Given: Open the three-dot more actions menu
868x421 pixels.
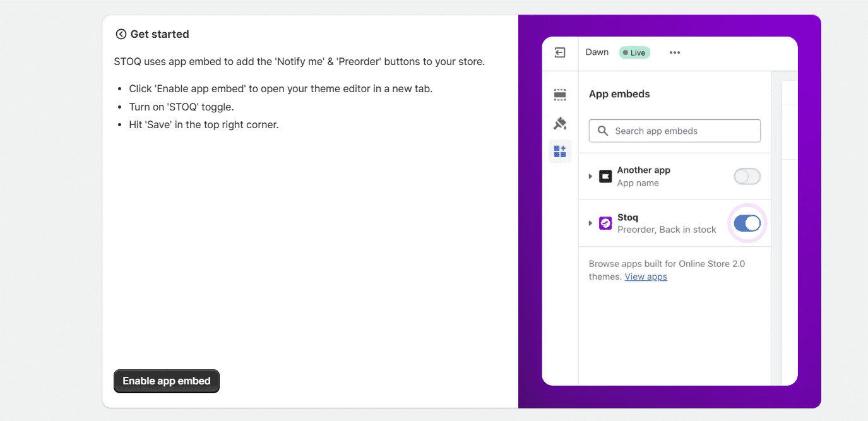Looking at the screenshot, I should point(675,52).
